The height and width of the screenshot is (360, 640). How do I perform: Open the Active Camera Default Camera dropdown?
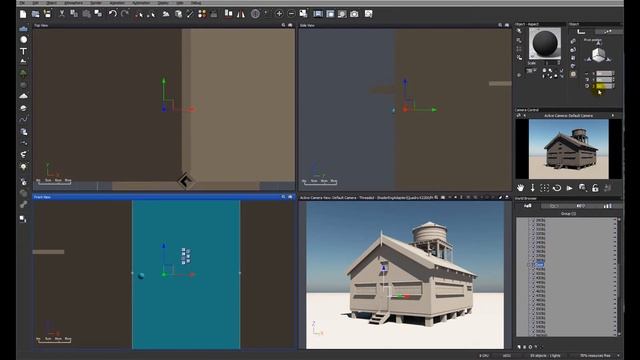[x=569, y=116]
